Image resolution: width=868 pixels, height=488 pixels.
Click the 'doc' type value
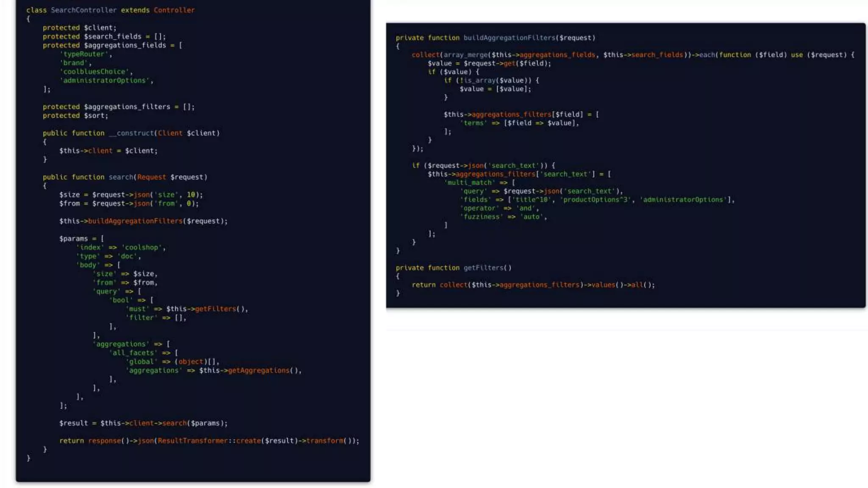tap(128, 256)
